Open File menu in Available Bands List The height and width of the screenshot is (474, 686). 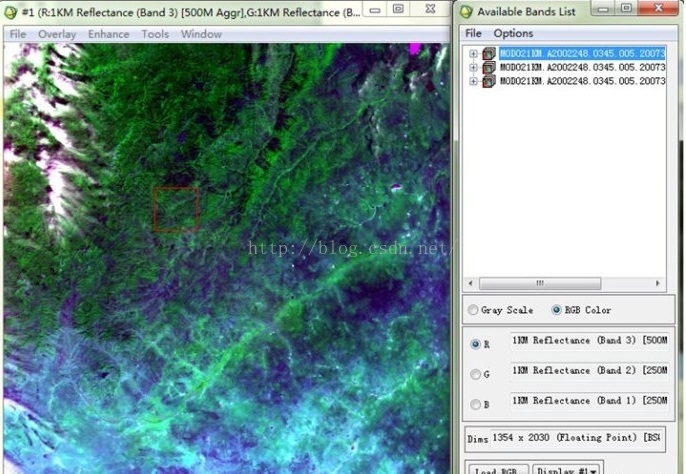pyautogui.click(x=473, y=33)
